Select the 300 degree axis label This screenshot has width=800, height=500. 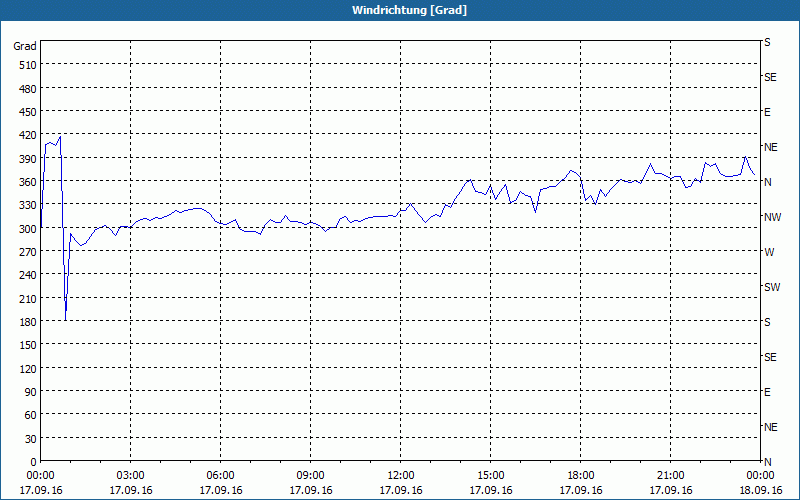pos(28,229)
